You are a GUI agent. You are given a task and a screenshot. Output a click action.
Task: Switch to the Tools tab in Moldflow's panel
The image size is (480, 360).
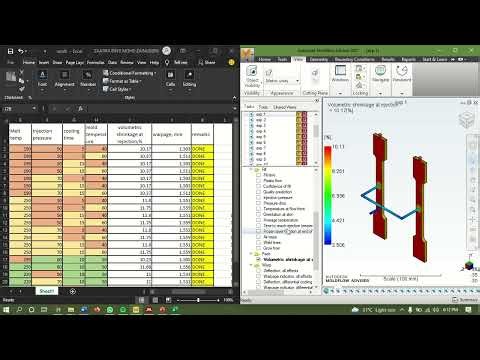[263, 107]
